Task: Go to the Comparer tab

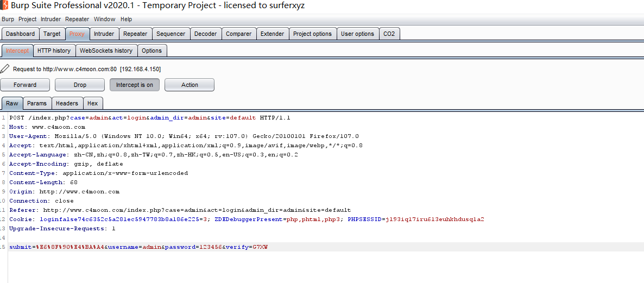Action: [x=238, y=34]
